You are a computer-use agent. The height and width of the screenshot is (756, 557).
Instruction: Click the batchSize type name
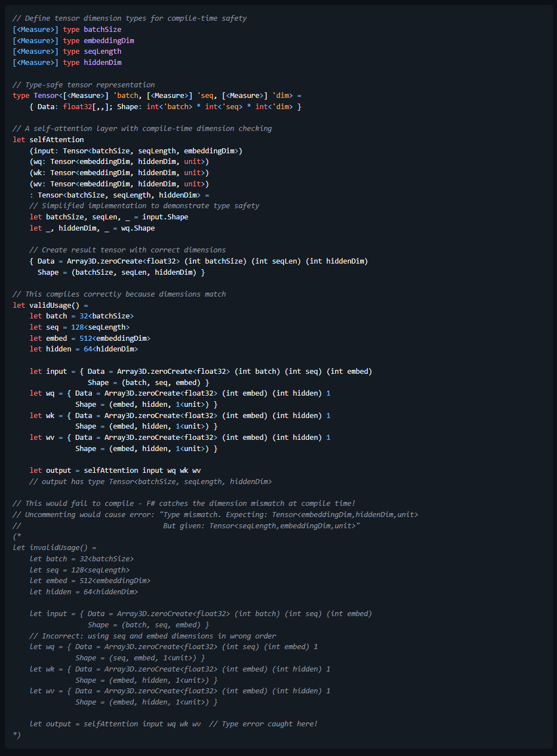point(102,29)
